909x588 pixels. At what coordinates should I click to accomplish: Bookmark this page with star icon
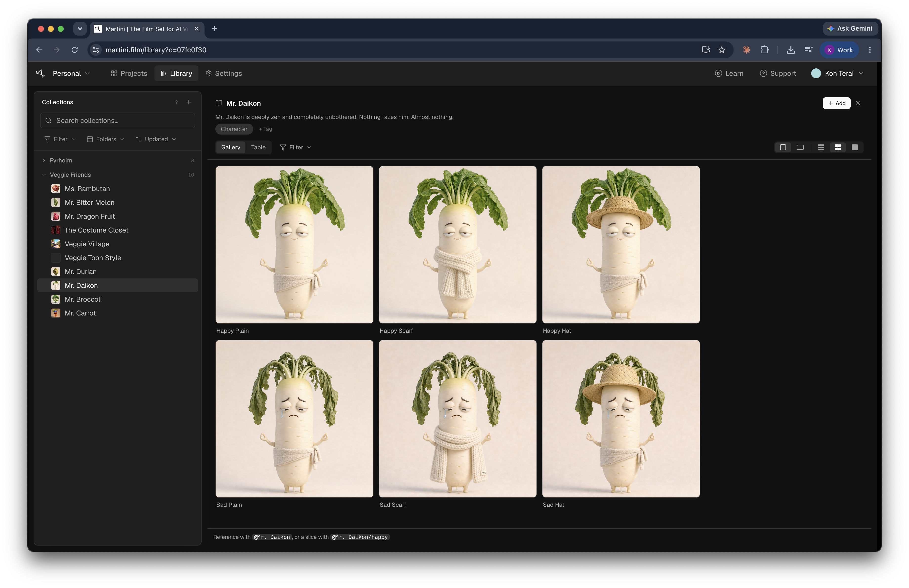tap(722, 50)
